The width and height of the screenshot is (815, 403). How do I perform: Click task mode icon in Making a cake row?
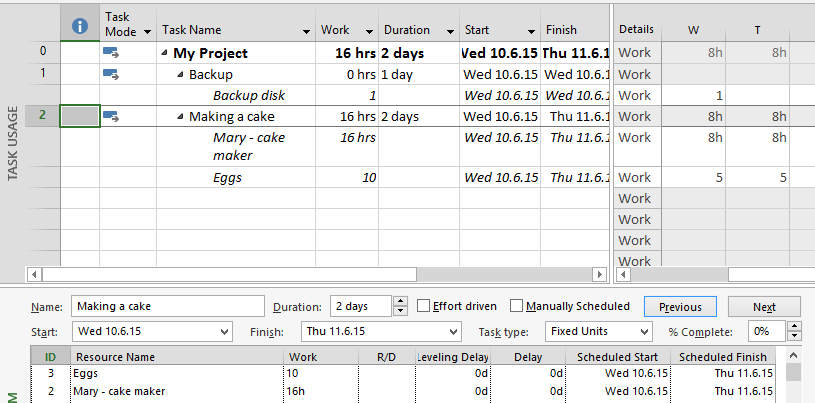pyautogui.click(x=110, y=116)
